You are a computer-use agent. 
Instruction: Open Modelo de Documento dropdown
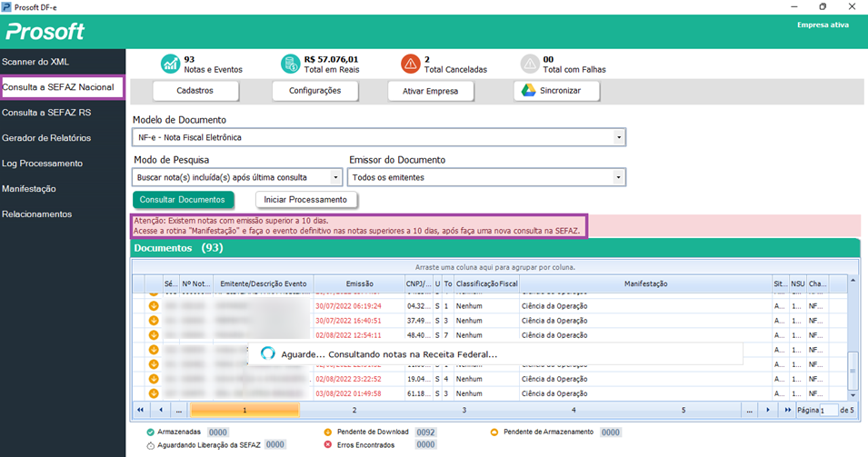619,137
